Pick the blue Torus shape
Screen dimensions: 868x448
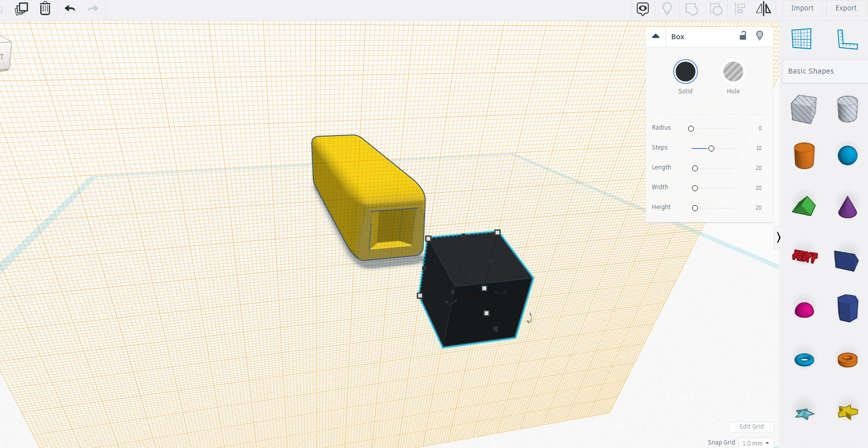pyautogui.click(x=804, y=360)
